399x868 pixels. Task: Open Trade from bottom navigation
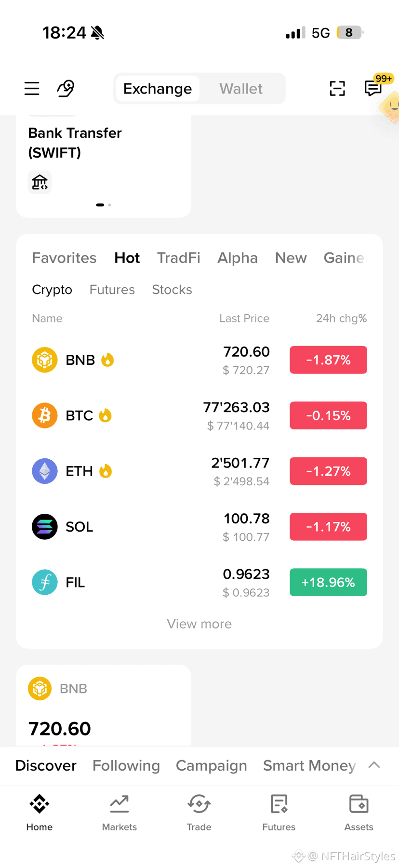(x=199, y=813)
